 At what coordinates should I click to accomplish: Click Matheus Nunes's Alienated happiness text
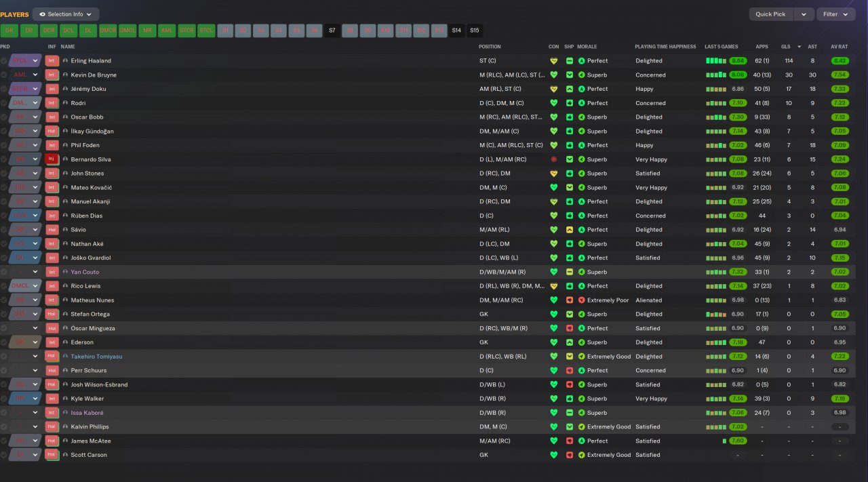tap(649, 300)
